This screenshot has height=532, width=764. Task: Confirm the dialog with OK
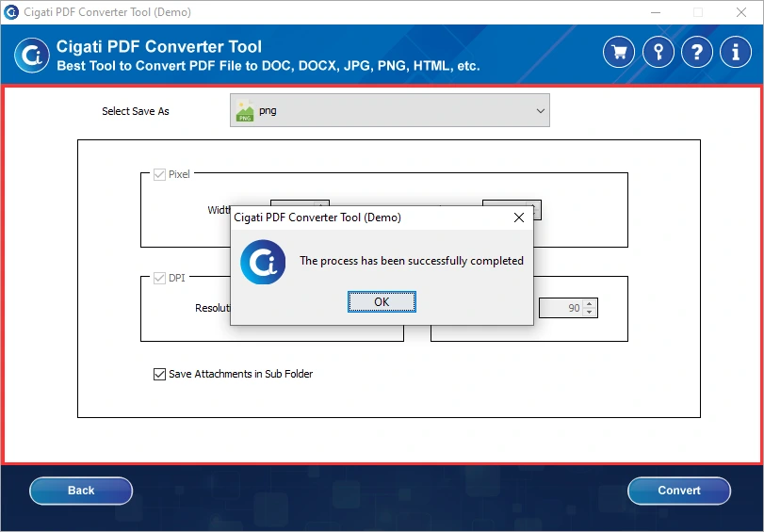tap(382, 302)
